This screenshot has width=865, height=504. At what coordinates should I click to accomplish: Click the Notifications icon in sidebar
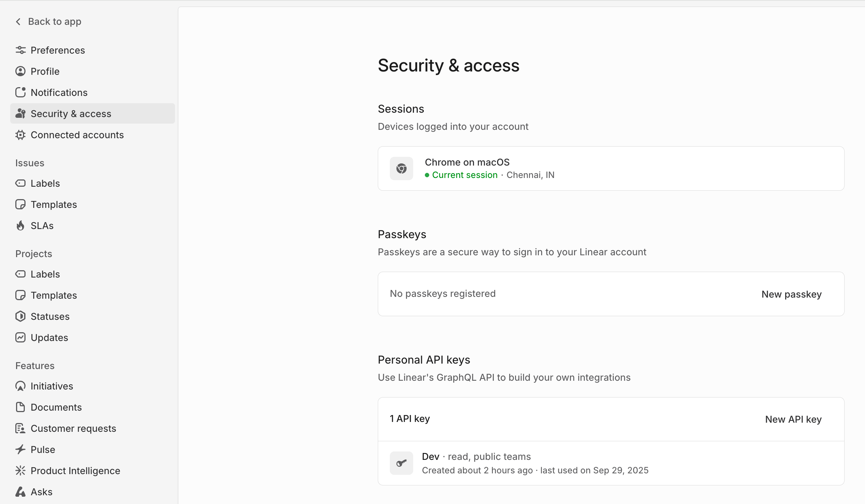coord(20,93)
